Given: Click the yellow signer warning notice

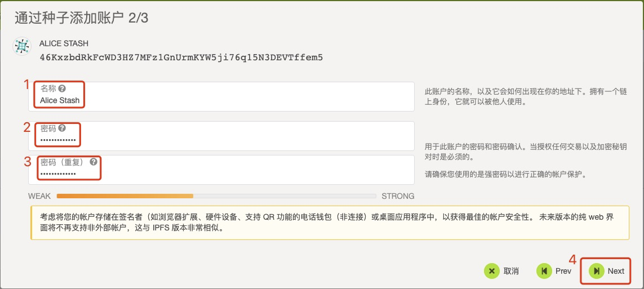Looking at the screenshot, I should tap(330, 223).
